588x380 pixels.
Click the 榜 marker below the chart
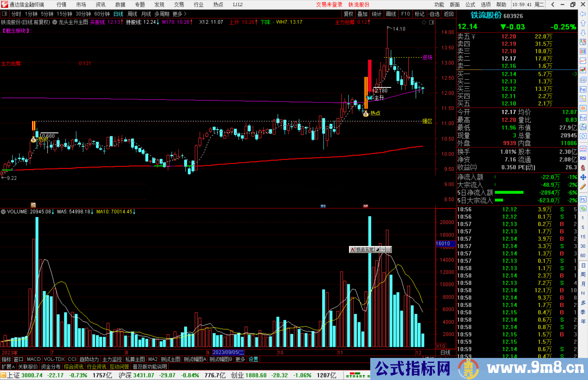click(x=33, y=205)
